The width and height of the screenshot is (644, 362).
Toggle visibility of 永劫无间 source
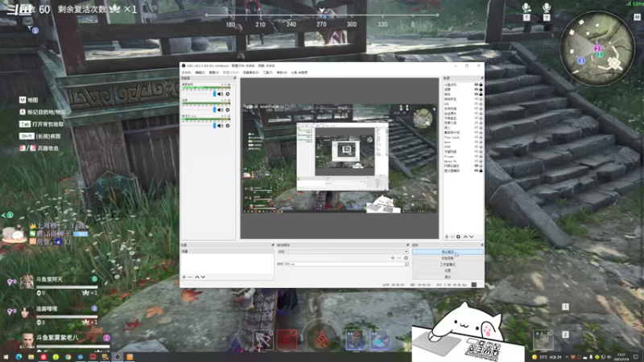point(477,109)
